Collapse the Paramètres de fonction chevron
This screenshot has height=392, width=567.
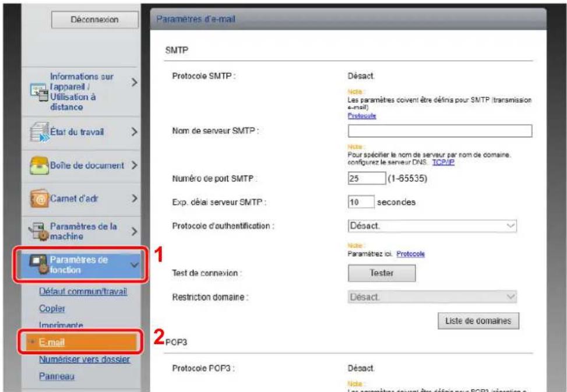tap(134, 265)
